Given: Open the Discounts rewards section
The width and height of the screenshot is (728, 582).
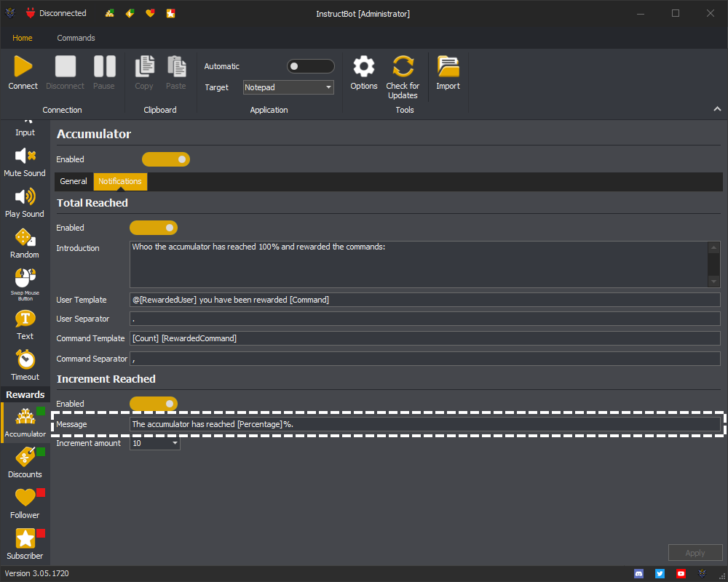Looking at the screenshot, I should coord(25,463).
